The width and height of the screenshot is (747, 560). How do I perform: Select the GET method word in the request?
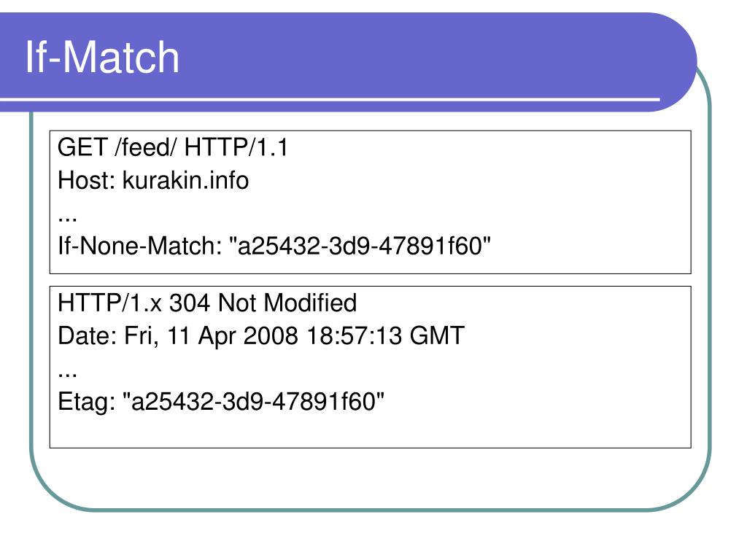[x=82, y=147]
